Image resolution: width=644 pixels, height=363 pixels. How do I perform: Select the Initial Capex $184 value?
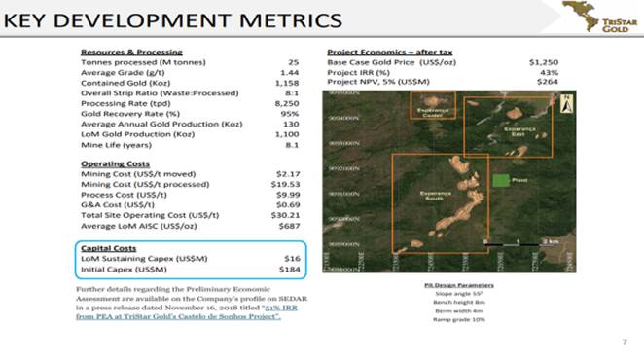[x=289, y=270]
